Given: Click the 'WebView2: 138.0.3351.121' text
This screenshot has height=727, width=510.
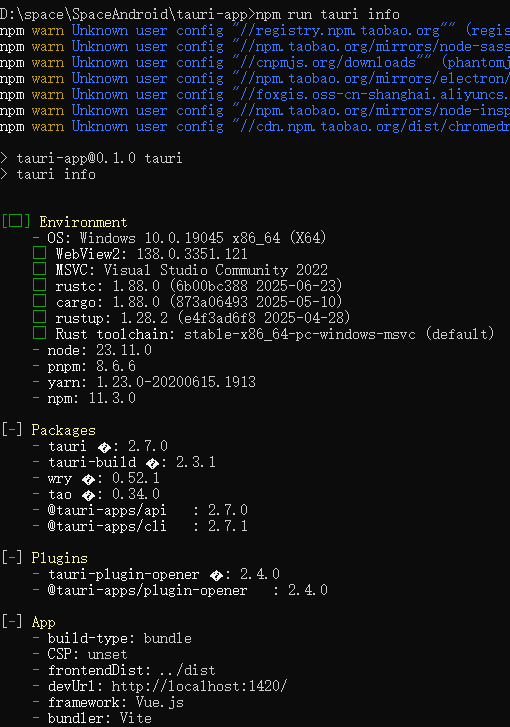Looking at the screenshot, I should 152,254.
